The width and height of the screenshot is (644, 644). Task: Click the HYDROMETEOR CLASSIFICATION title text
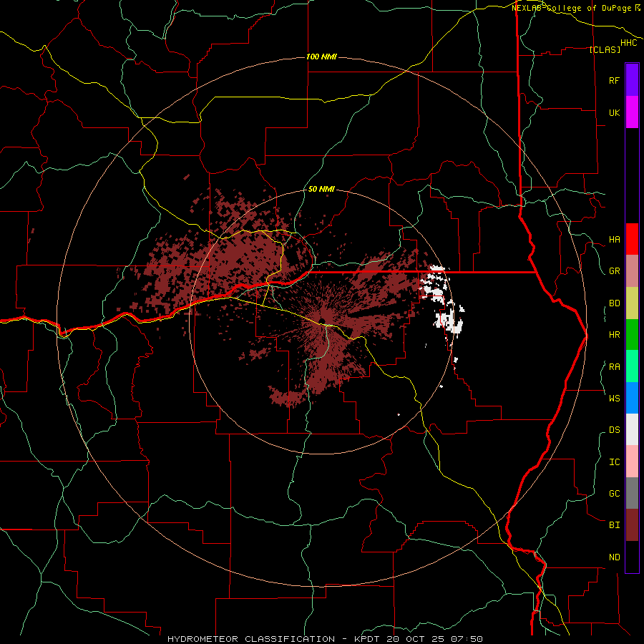pos(251,639)
